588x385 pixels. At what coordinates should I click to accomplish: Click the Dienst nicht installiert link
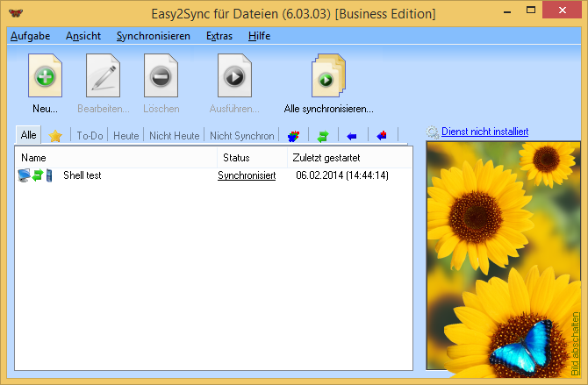[484, 132]
